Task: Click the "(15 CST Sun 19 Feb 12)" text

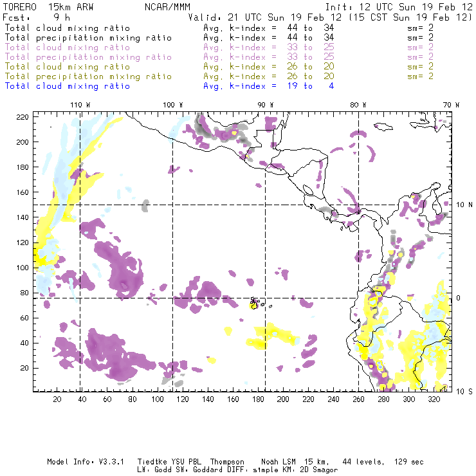Action: tap(410, 17)
